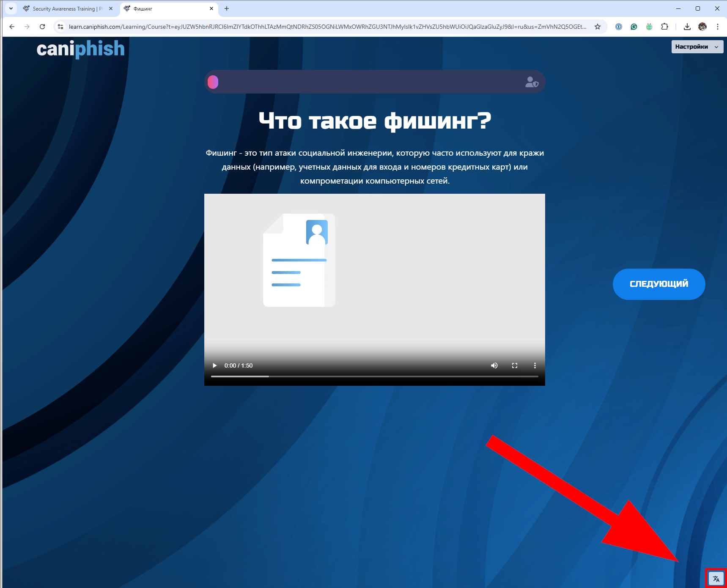Reload the current page

pos(42,27)
